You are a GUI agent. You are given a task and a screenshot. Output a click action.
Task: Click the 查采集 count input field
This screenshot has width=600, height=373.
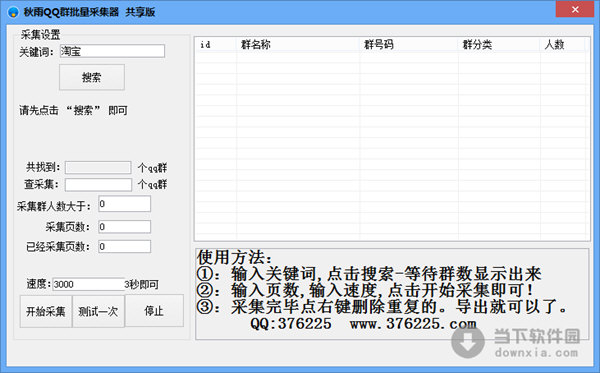click(x=98, y=184)
